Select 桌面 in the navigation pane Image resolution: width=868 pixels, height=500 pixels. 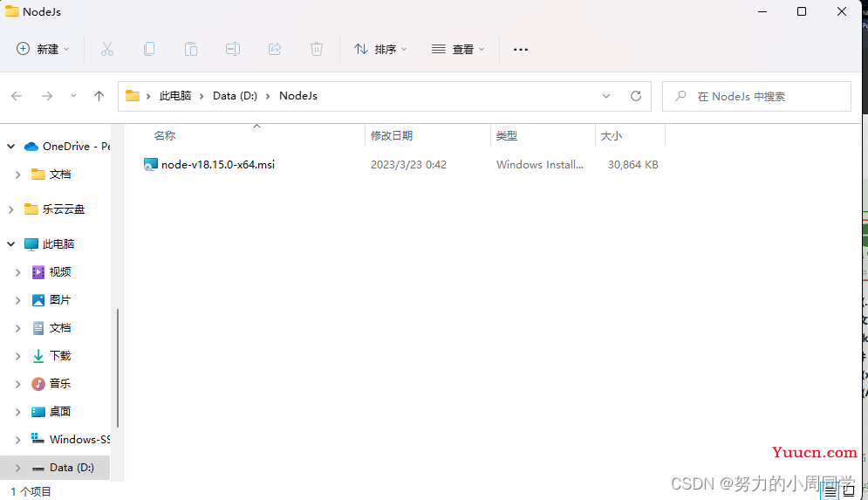[x=60, y=411]
